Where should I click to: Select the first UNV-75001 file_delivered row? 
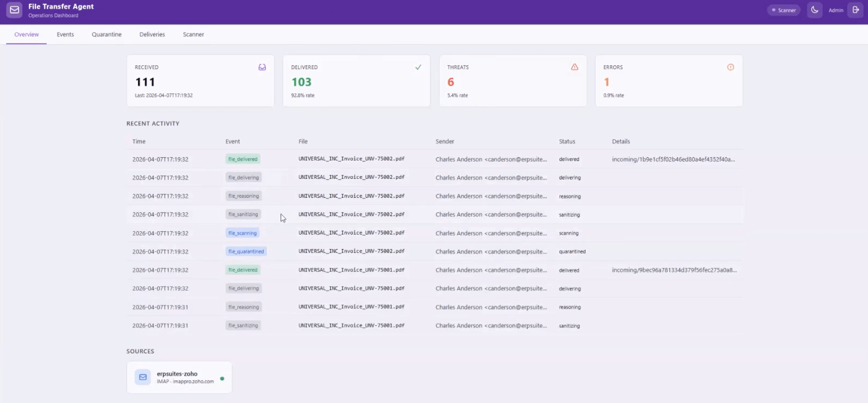tap(435, 270)
